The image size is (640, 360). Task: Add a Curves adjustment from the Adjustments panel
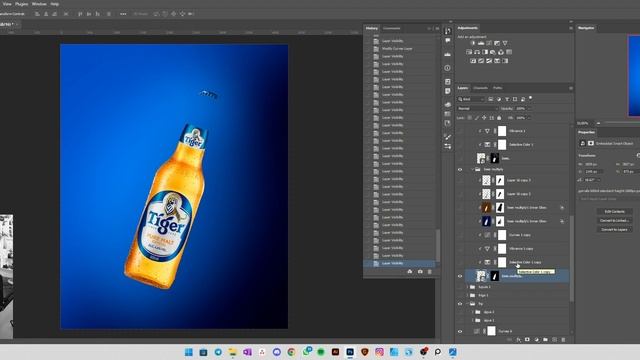pos(489,43)
